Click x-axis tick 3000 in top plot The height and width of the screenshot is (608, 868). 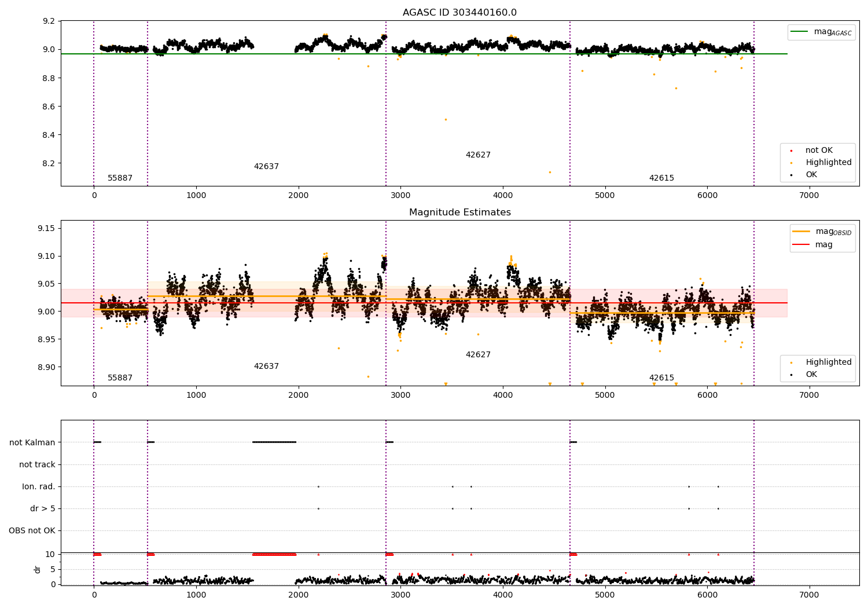coord(400,196)
